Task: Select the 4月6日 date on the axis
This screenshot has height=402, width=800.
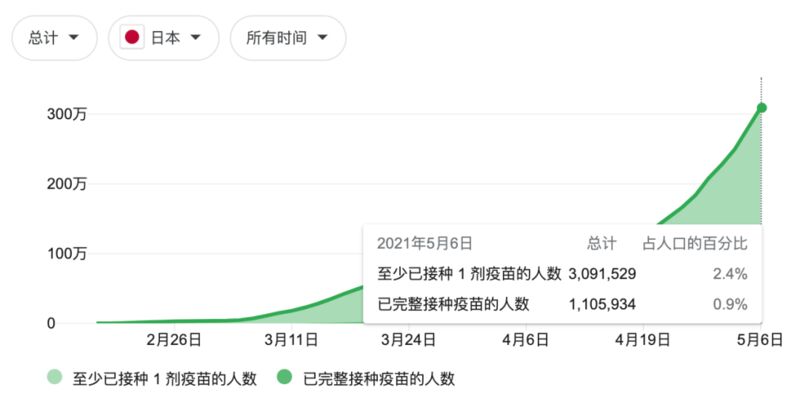Action: pos(524,341)
